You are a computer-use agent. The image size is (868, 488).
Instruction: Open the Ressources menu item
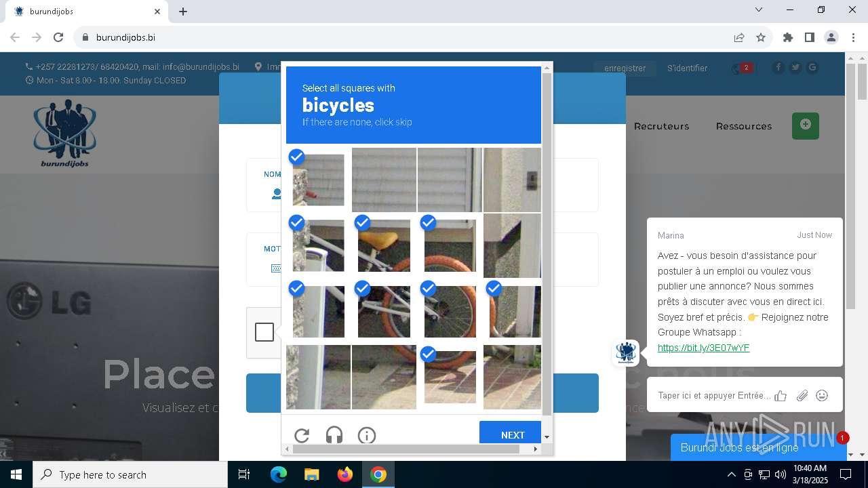pos(744,126)
